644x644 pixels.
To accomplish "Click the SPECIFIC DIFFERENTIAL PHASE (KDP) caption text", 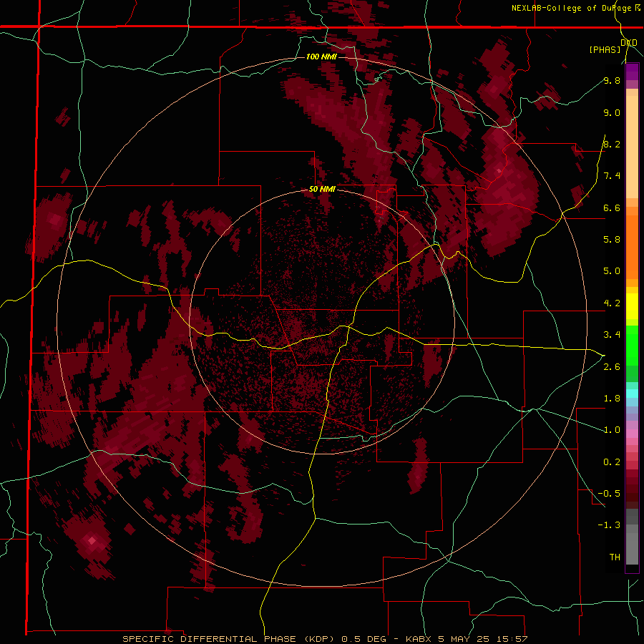I will coord(230,639).
